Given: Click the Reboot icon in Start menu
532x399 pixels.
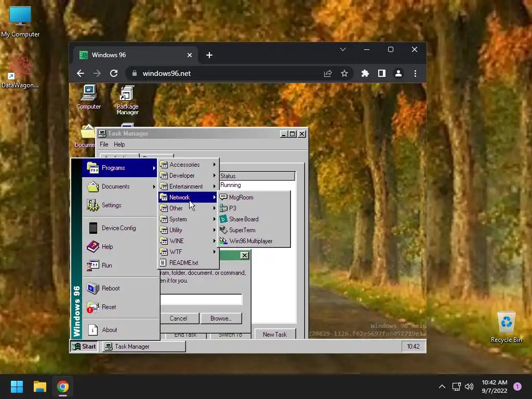Looking at the screenshot, I should tap(92, 288).
